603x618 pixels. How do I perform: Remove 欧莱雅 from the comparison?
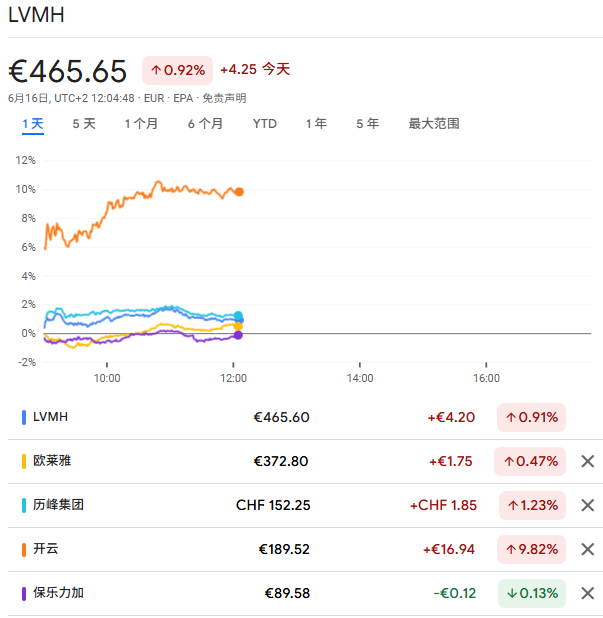[x=587, y=461]
